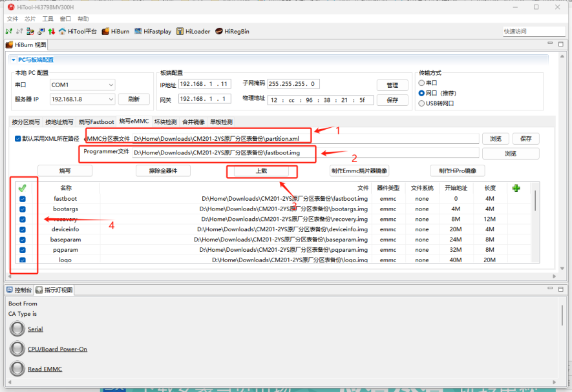Click the Programmer文件 path field
The height and width of the screenshot is (392, 572).
click(305, 153)
